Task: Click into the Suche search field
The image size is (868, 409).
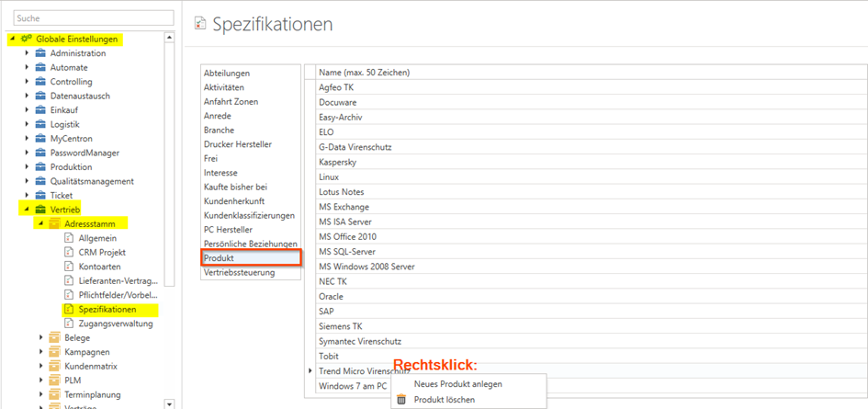Action: coord(92,18)
